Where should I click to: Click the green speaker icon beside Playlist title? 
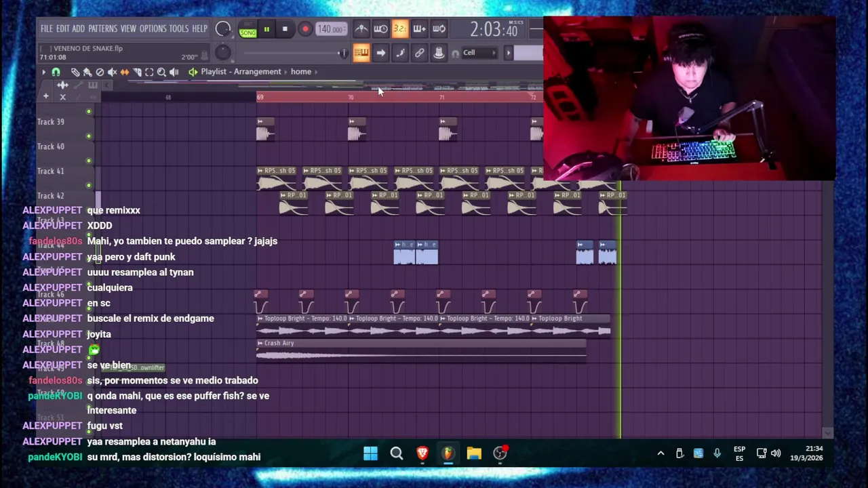193,72
